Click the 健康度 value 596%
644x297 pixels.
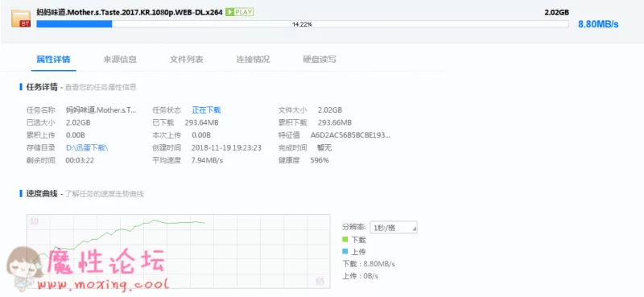(320, 160)
